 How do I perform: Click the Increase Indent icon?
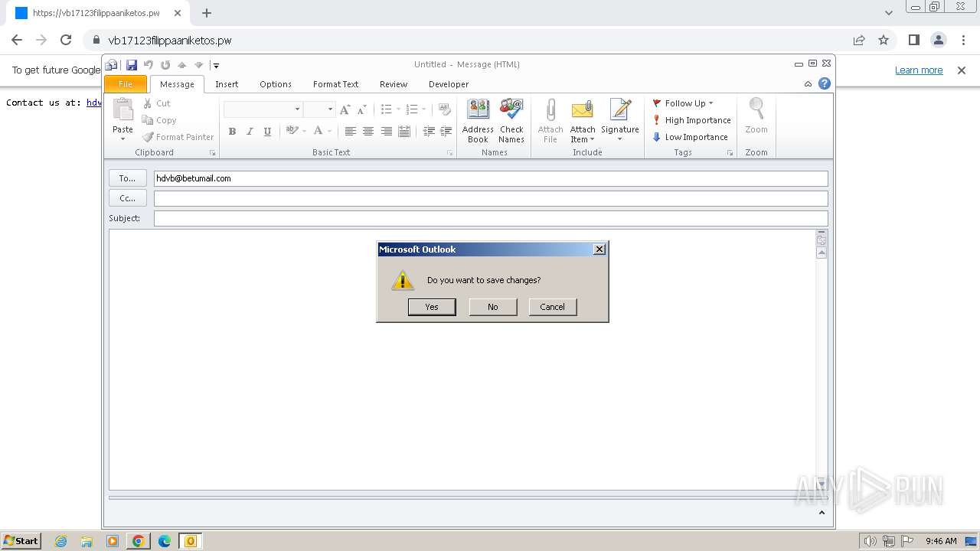[x=446, y=132]
